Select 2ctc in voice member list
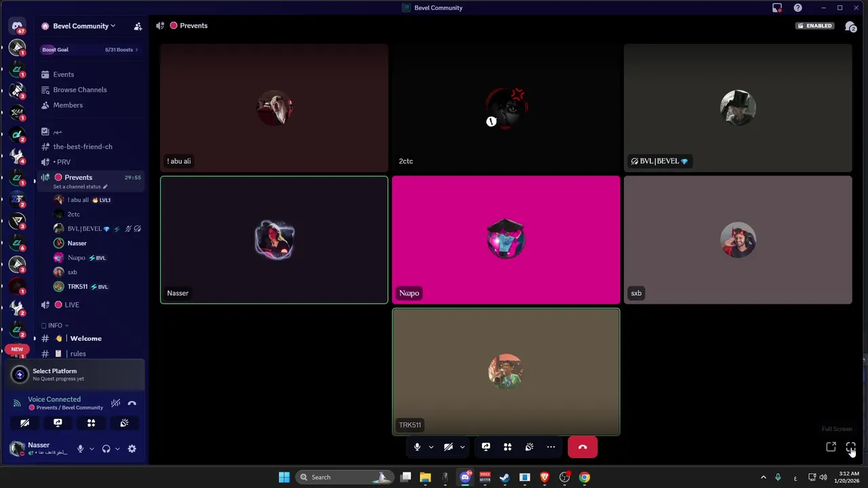The width and height of the screenshot is (868, 488). [x=97, y=214]
